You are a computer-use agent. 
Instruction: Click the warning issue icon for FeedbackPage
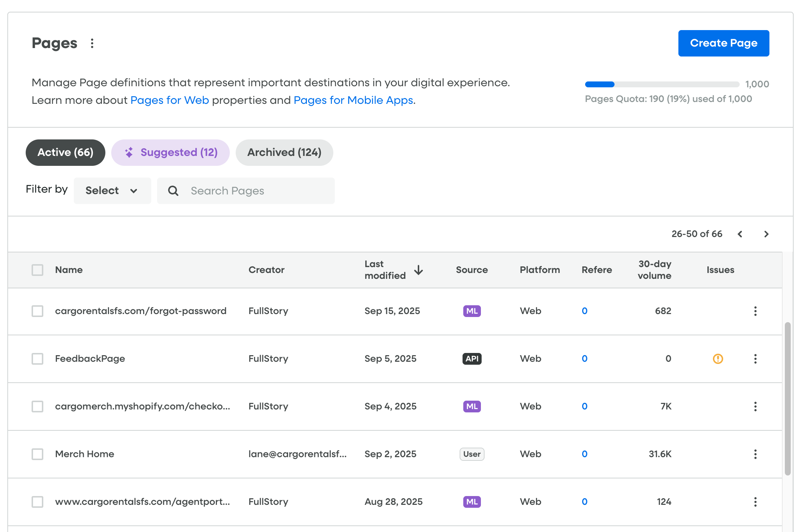[x=718, y=358]
